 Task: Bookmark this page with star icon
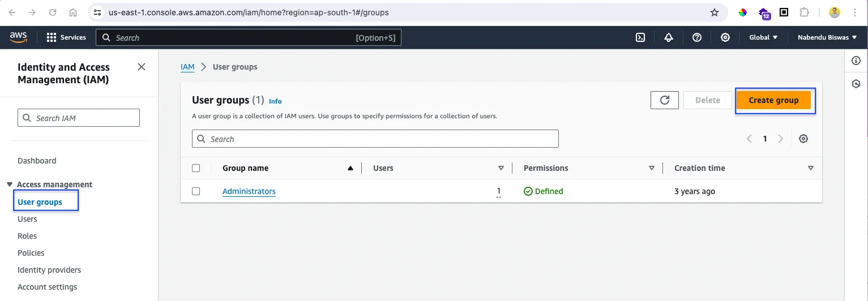coord(715,12)
